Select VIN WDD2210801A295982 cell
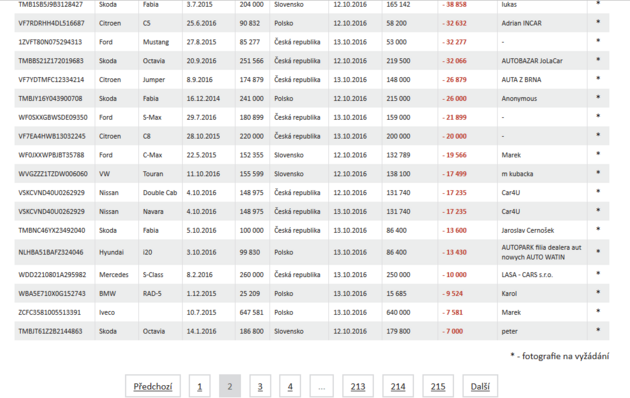 click(52, 275)
